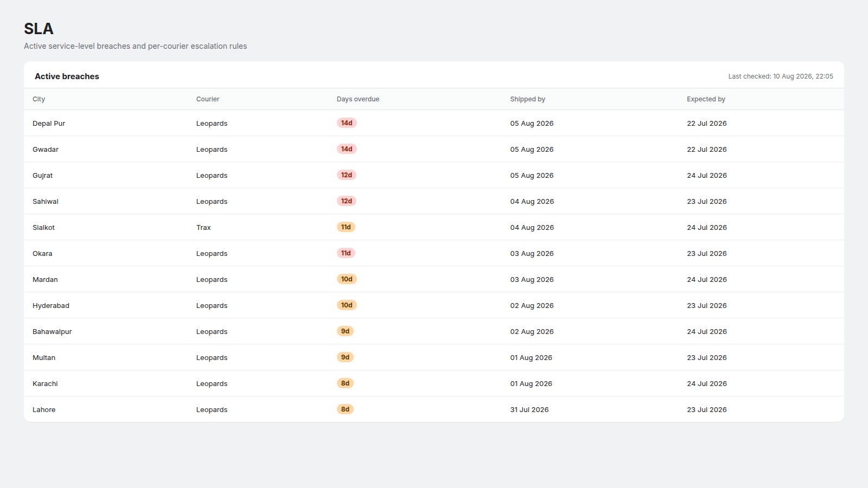868x488 pixels.
Task: Click expected date 24 Jul 2026 for Bahawalpur
Action: click(x=707, y=332)
